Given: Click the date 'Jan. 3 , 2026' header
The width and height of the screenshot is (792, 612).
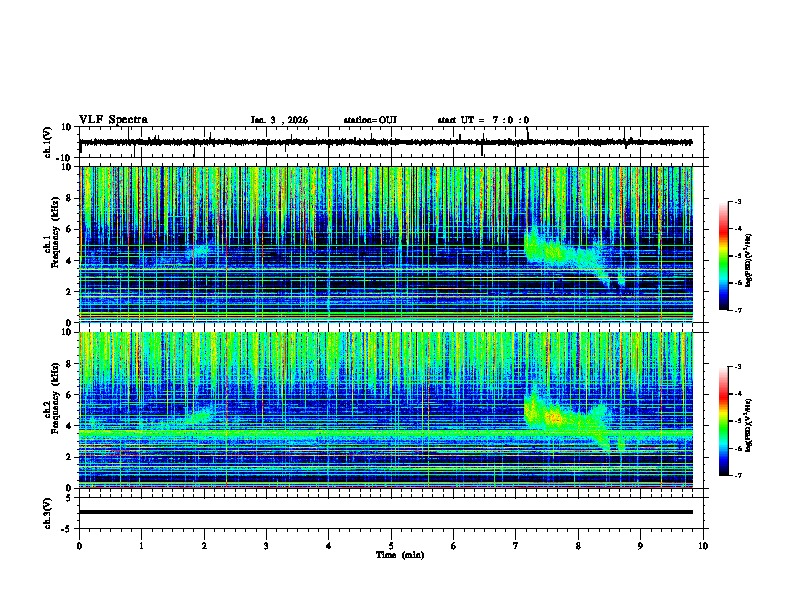Looking at the screenshot, I should click(x=279, y=120).
